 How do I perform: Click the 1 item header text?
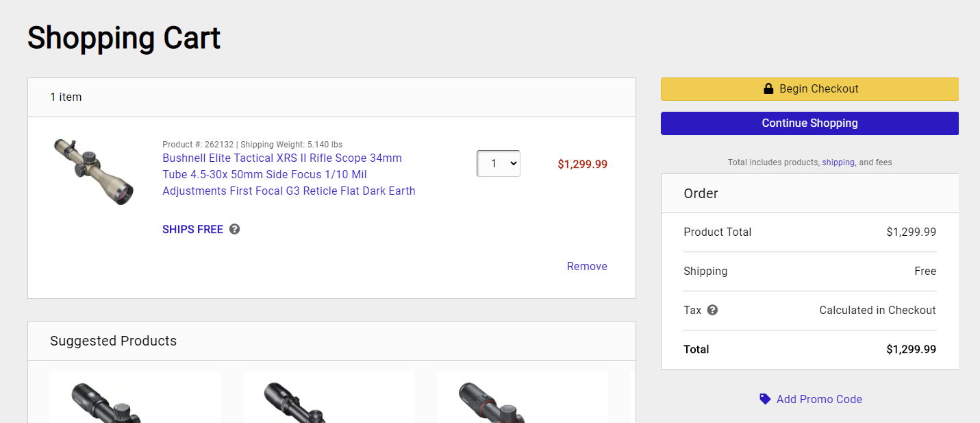[66, 97]
